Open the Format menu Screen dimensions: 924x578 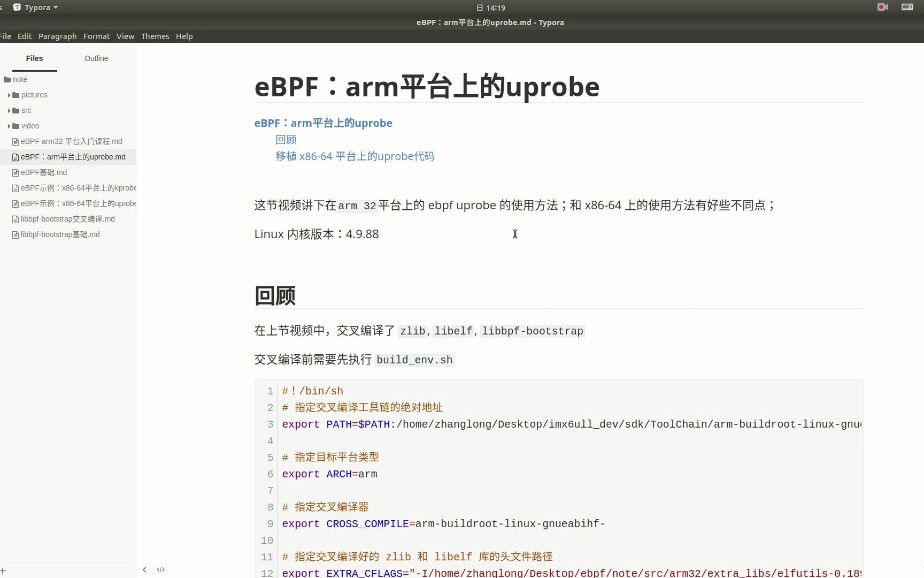click(96, 36)
